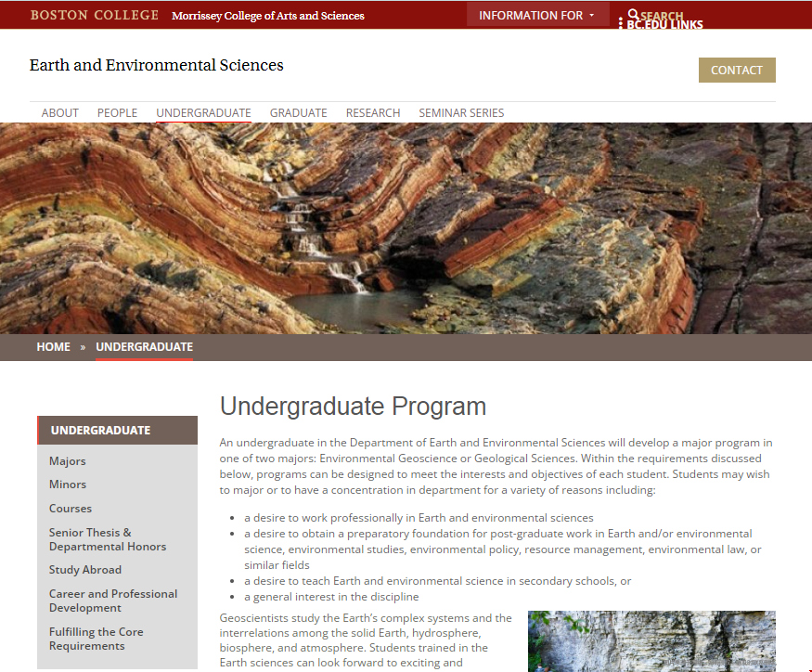
Task: Open Career and Professional Development link
Action: point(112,601)
